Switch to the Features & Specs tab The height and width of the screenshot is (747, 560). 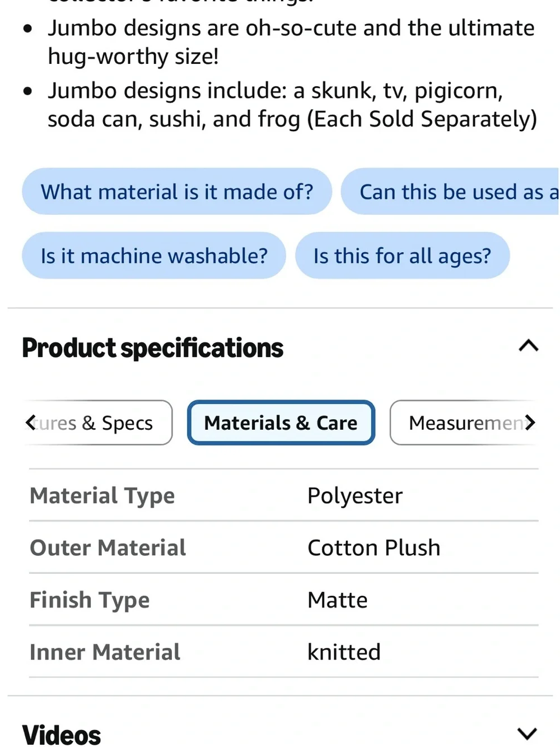(98, 423)
